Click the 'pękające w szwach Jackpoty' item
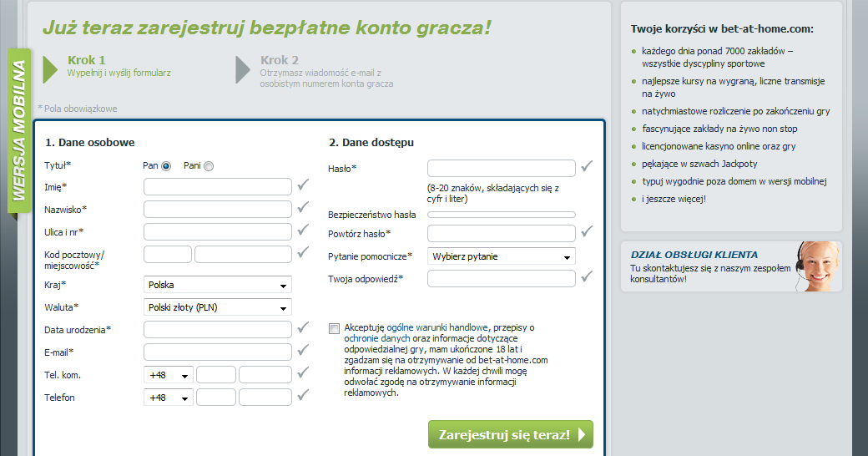The height and width of the screenshot is (456, 868). click(699, 164)
